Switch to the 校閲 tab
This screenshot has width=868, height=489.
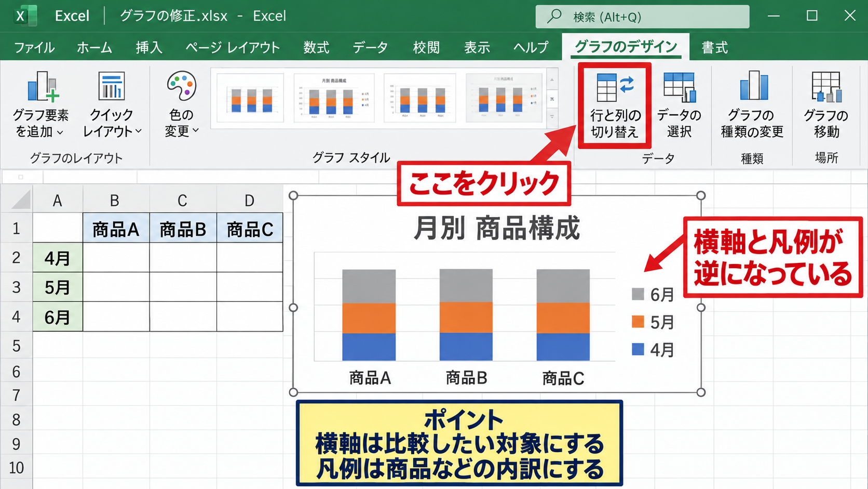click(x=426, y=47)
